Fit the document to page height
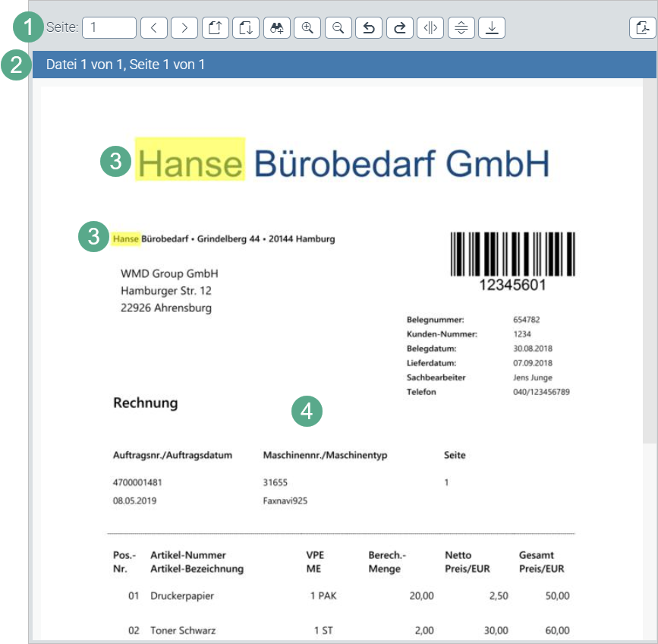This screenshot has width=658, height=644. (x=461, y=27)
